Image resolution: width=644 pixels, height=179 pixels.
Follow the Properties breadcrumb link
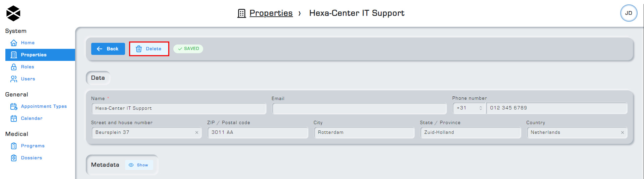tap(271, 13)
